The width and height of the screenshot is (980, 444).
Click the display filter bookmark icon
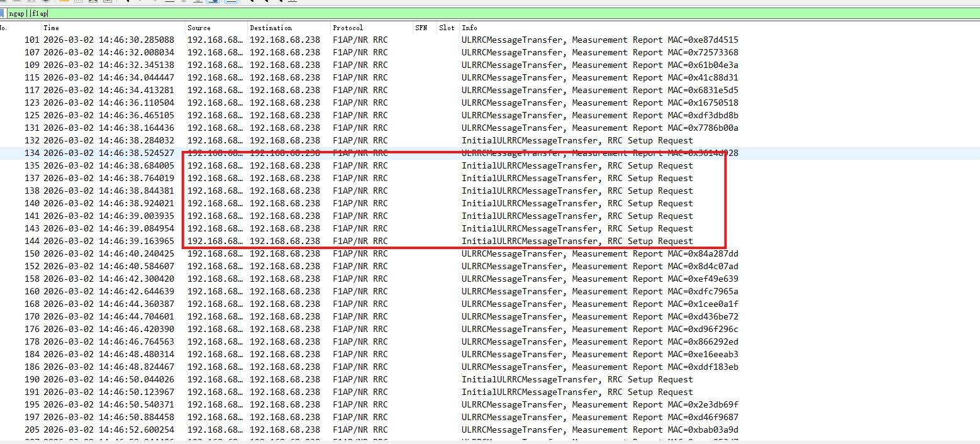3,13
